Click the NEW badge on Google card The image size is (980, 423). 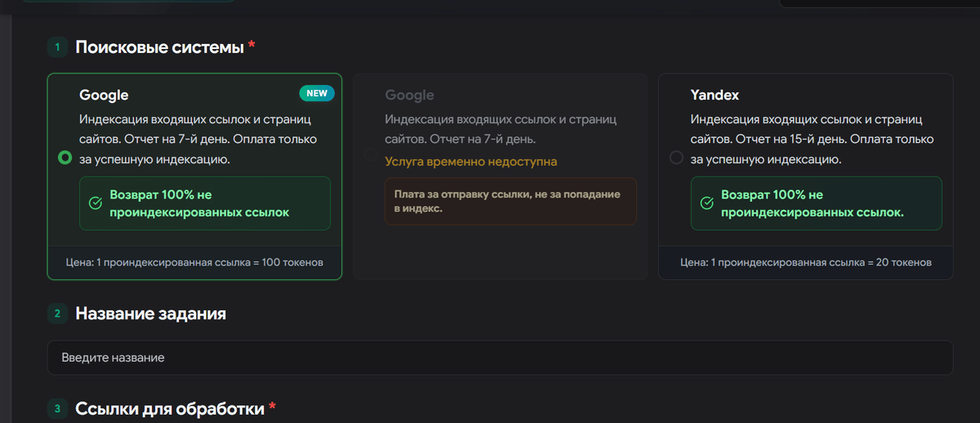[317, 93]
